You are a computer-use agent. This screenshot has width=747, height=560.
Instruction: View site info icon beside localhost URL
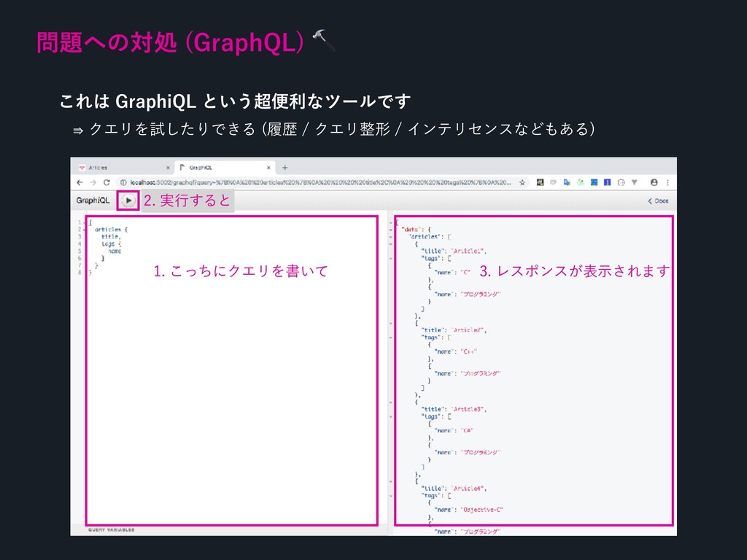point(123,182)
